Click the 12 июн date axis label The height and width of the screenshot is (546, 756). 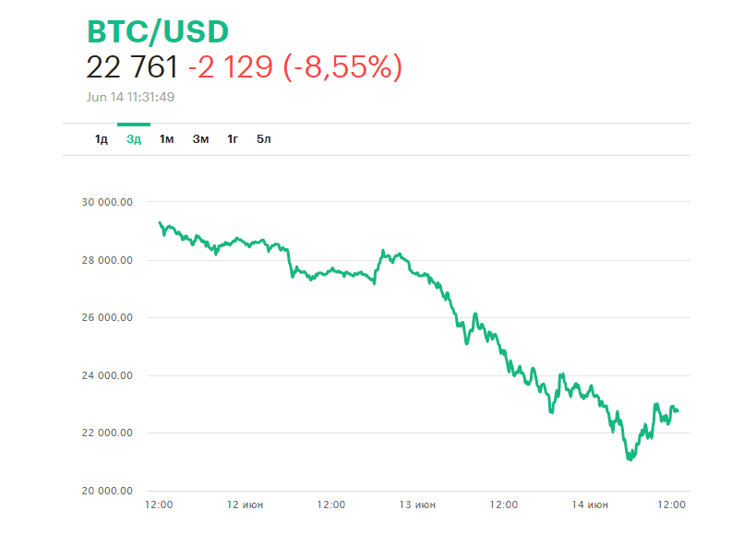pyautogui.click(x=245, y=504)
